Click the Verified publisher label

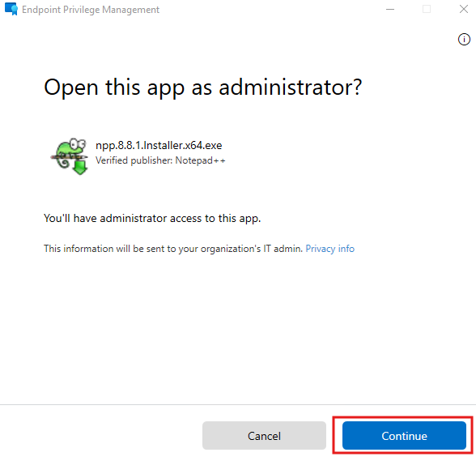(134, 160)
